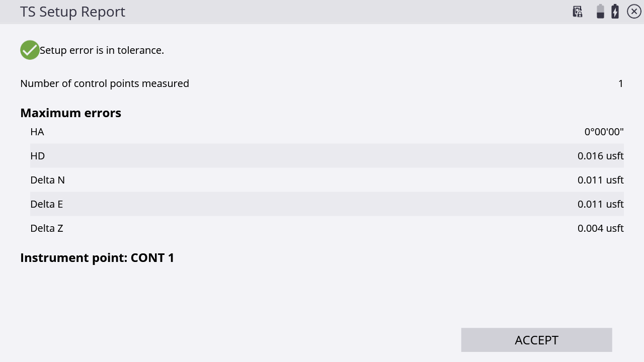The height and width of the screenshot is (362, 644).
Task: Click the control points count value 1
Action: point(621,83)
